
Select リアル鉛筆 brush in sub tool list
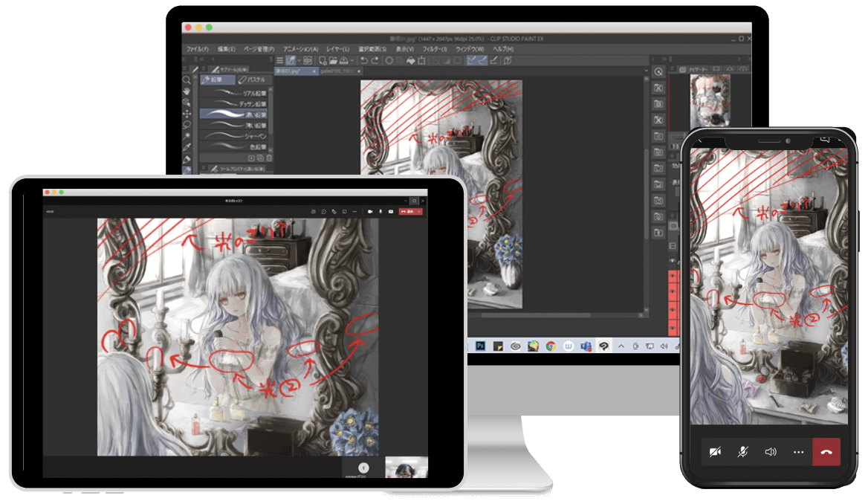[x=234, y=93]
